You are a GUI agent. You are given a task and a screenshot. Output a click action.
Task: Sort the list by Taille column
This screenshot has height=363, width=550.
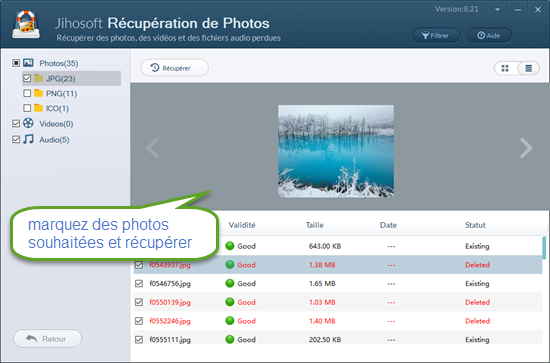[315, 225]
